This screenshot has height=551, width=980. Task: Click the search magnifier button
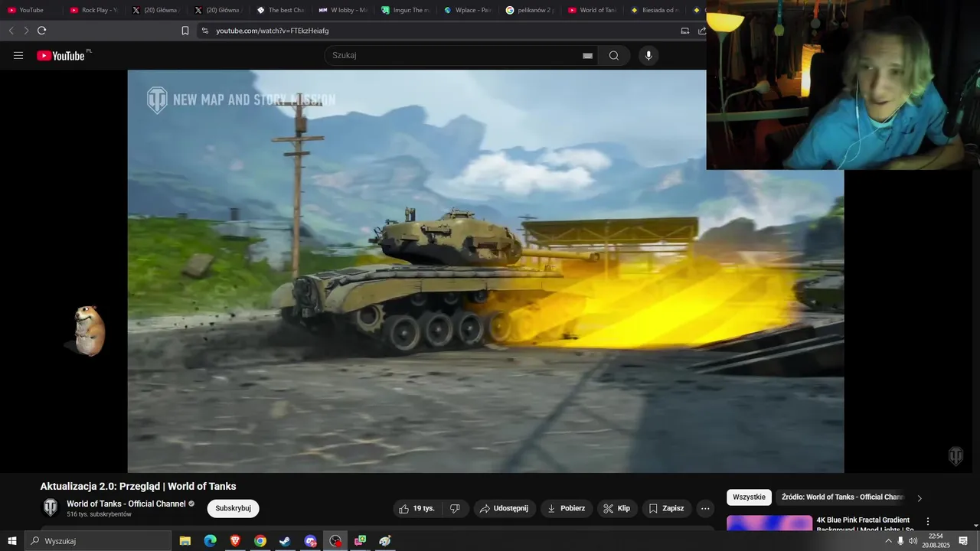[614, 55]
